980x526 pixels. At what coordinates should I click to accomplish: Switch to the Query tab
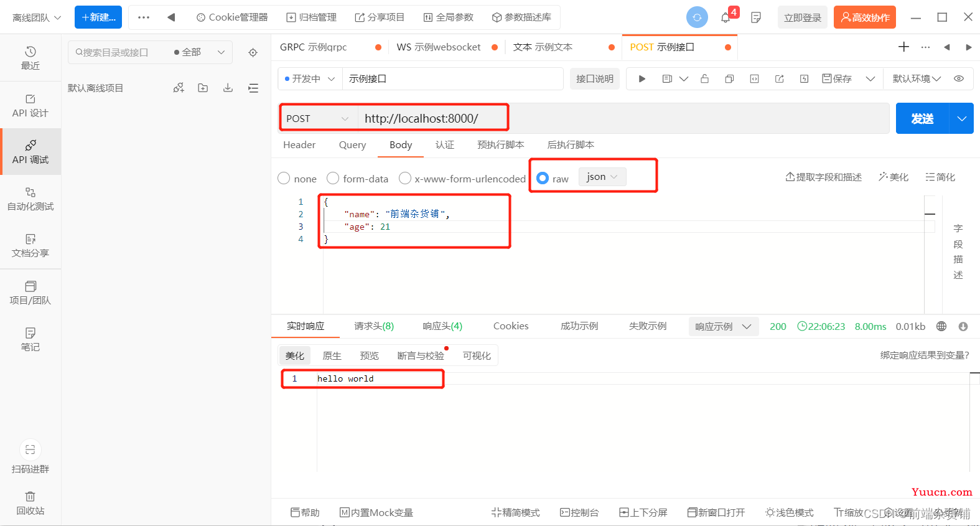352,144
